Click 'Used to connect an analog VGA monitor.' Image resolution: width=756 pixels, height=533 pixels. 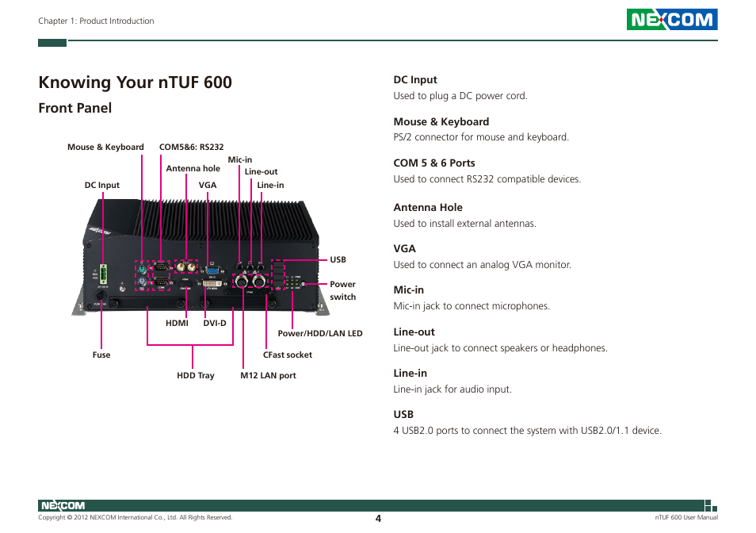[482, 265]
